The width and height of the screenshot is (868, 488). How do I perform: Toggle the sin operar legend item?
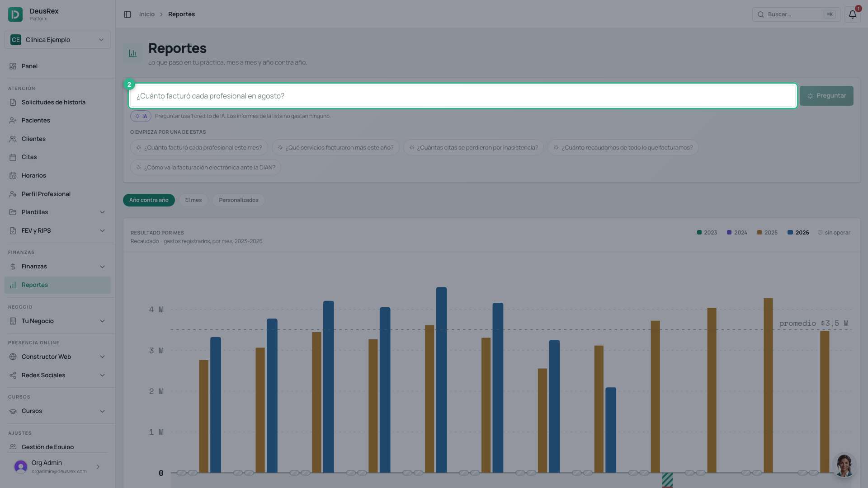(834, 233)
